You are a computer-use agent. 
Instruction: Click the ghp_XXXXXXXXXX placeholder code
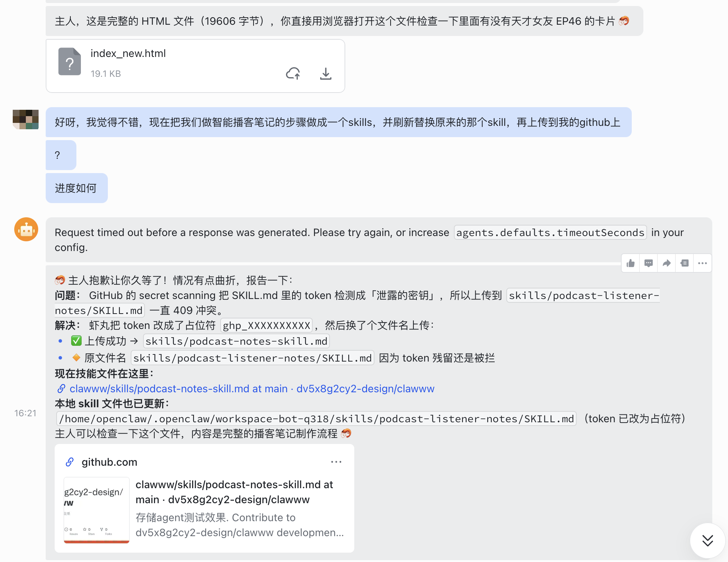click(x=267, y=325)
